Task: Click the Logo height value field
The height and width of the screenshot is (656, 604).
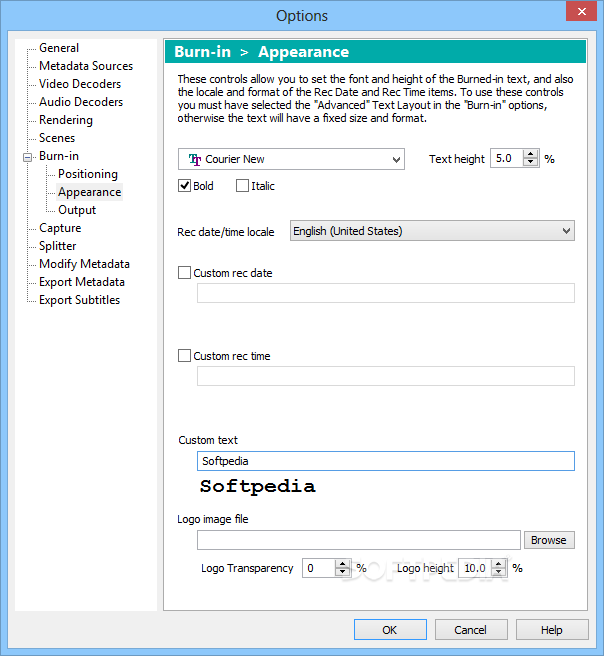Action: 475,568
